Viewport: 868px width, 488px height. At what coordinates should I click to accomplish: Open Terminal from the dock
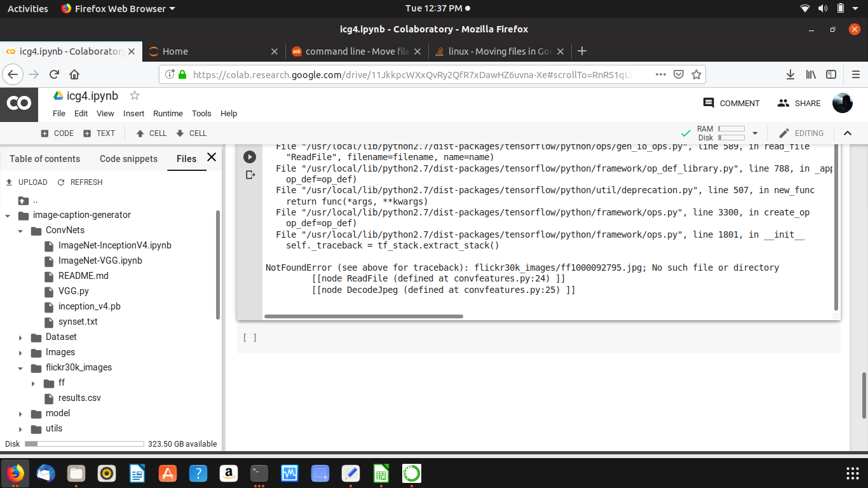(x=259, y=473)
